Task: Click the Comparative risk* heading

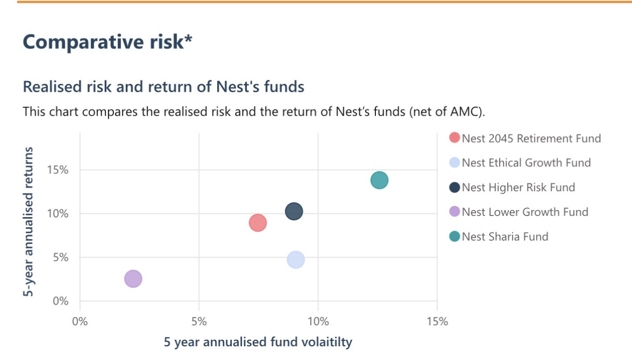Action: point(107,42)
